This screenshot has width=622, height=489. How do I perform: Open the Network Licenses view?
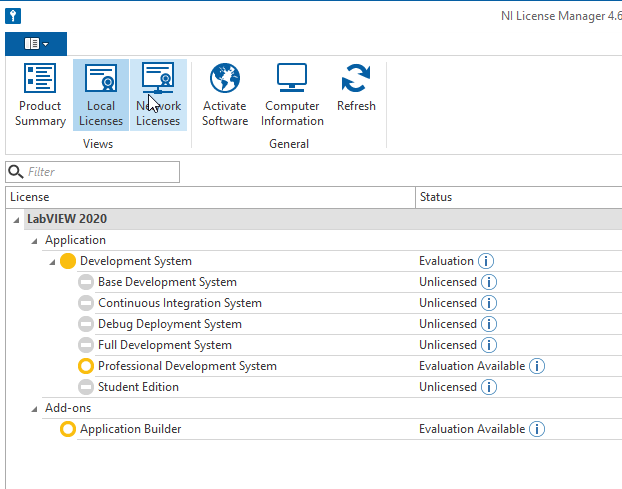tap(158, 95)
